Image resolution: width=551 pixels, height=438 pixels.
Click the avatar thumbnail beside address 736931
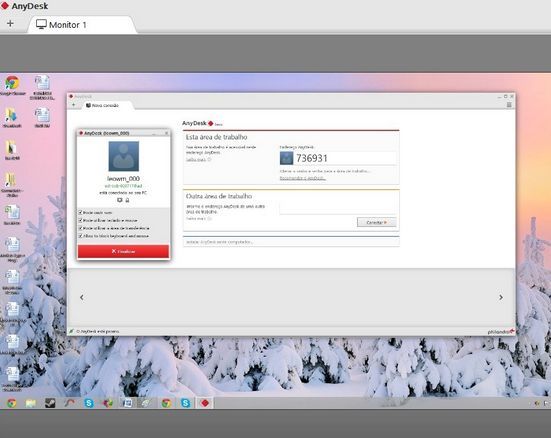tap(286, 158)
